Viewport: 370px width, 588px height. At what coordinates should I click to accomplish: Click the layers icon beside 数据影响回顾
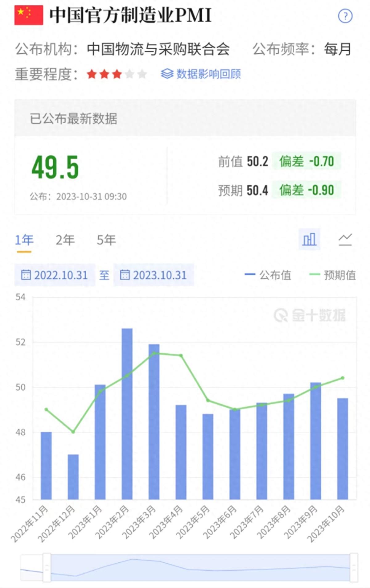coord(167,74)
